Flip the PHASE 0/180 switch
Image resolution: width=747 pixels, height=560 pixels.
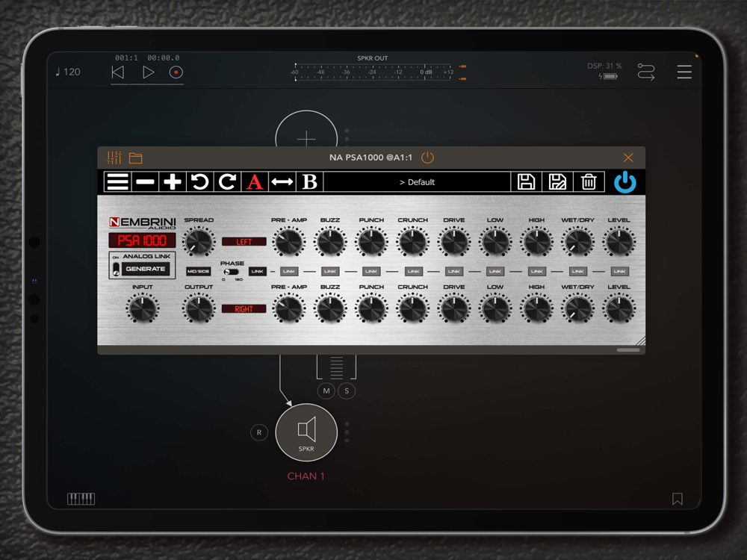pyautogui.click(x=231, y=272)
